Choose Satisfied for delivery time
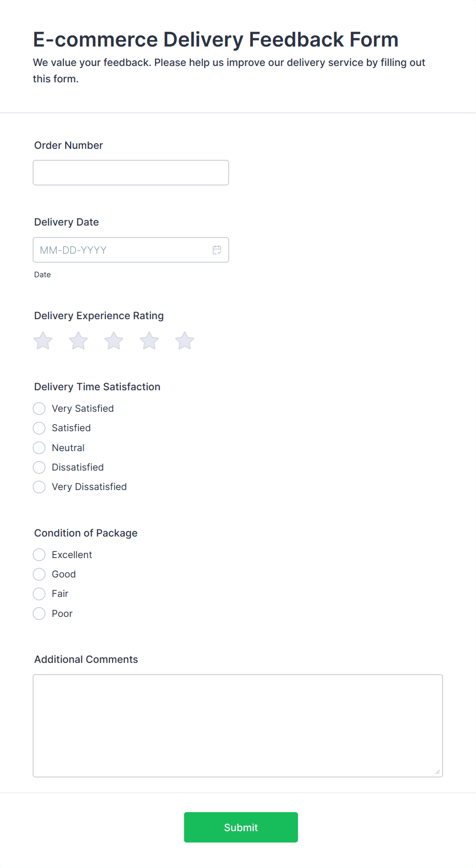The image size is (476, 868). pyautogui.click(x=39, y=428)
